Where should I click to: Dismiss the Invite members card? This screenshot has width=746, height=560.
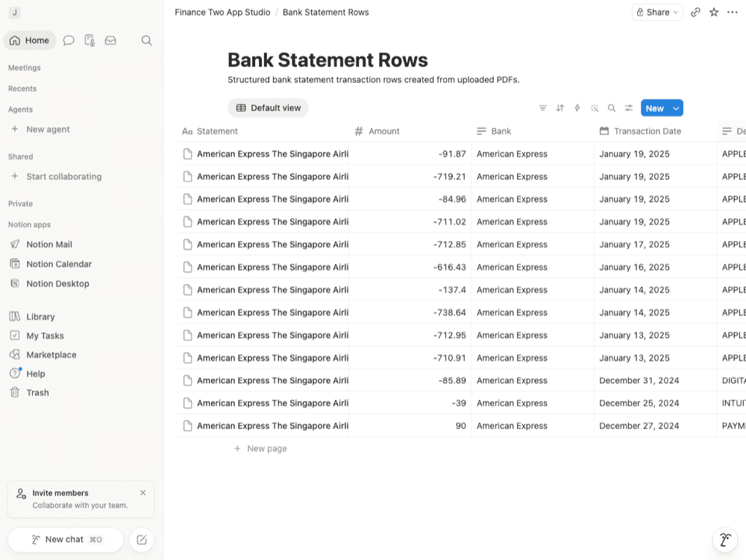(142, 493)
